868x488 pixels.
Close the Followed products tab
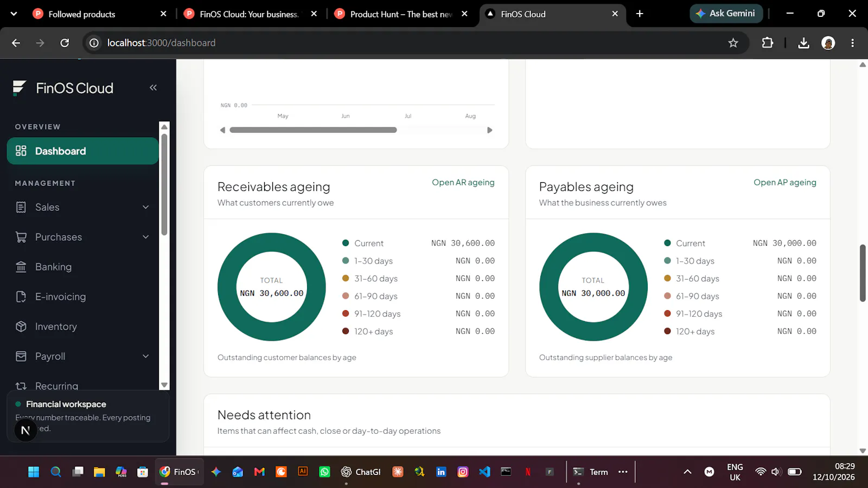pyautogui.click(x=163, y=14)
